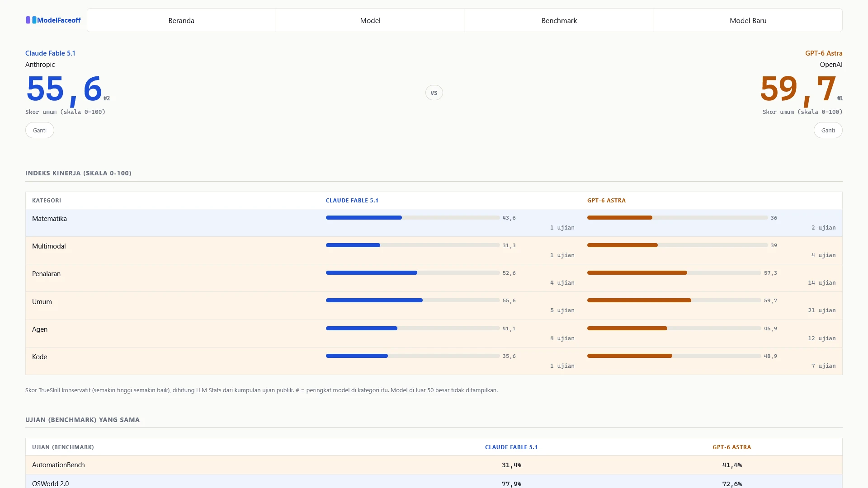Click the 45,9 Agen score value
868x488 pixels.
771,328
